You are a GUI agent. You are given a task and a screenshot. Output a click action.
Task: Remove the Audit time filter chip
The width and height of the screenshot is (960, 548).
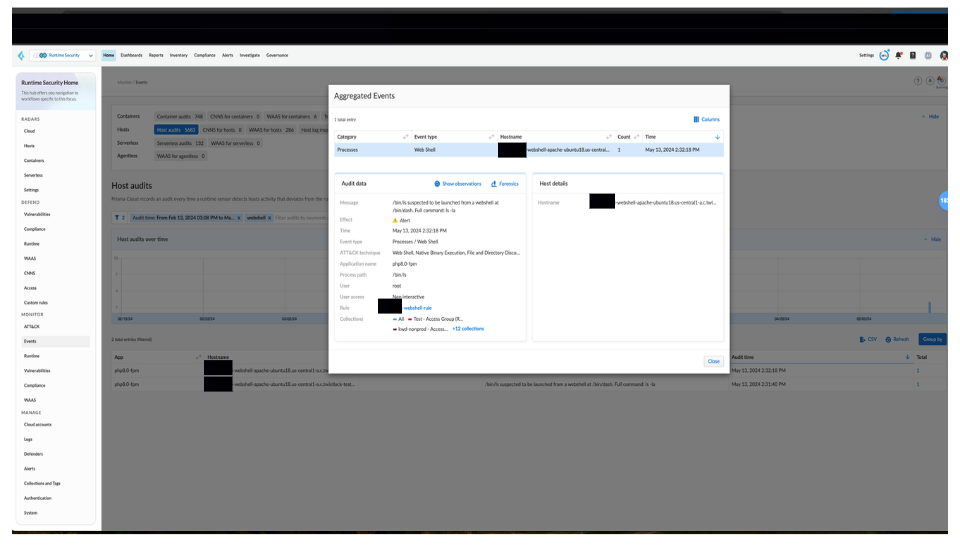[x=239, y=218]
